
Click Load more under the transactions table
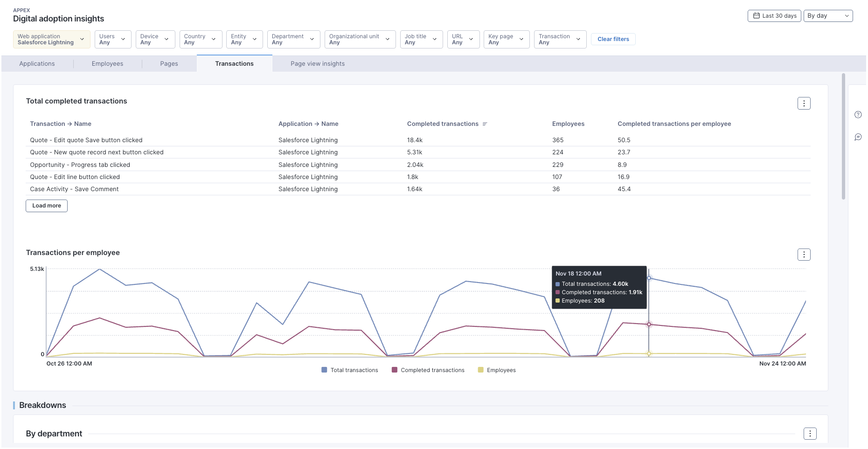(47, 206)
